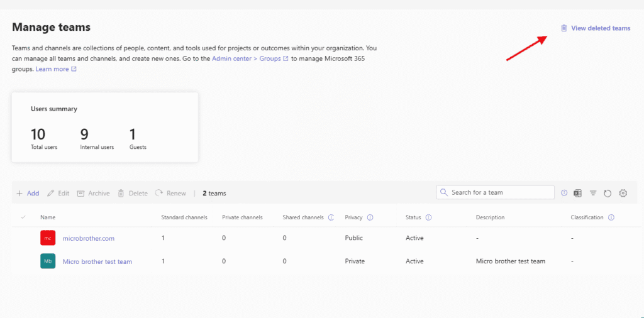Click the red microbrother.com team avatar
The height and width of the screenshot is (318, 644).
(x=48, y=238)
